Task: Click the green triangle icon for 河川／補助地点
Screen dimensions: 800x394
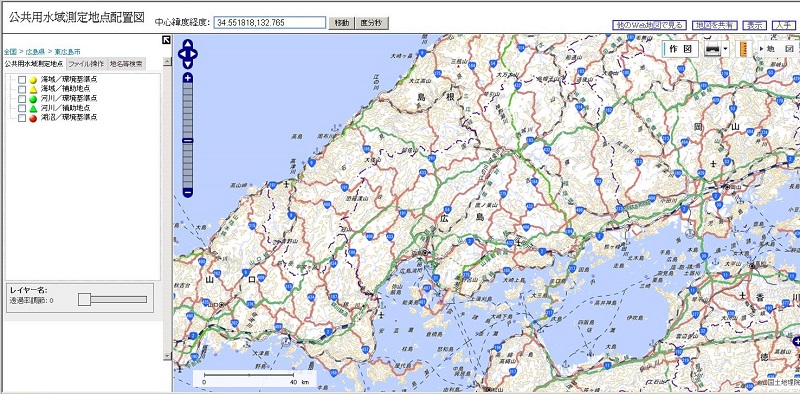Action: [x=33, y=108]
